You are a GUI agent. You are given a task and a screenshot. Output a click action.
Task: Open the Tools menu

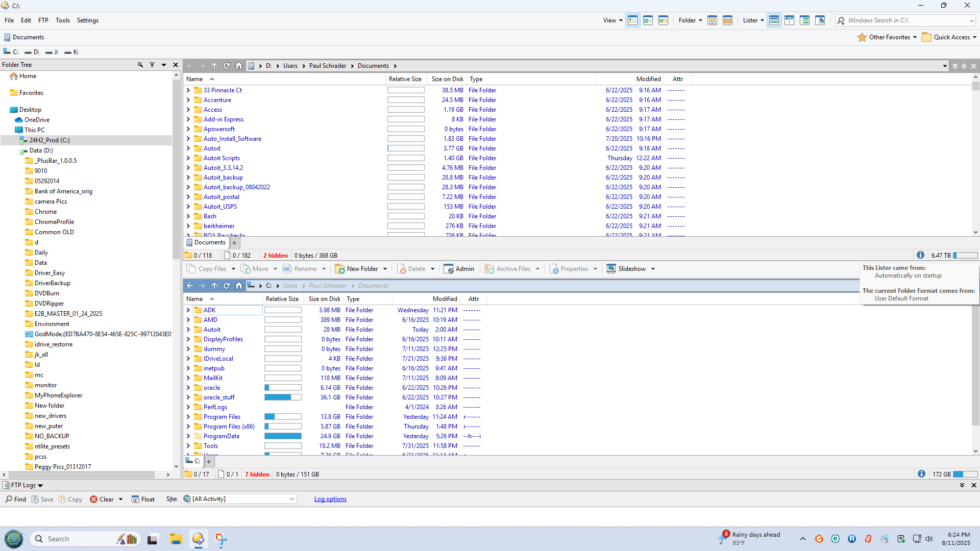[x=62, y=20]
